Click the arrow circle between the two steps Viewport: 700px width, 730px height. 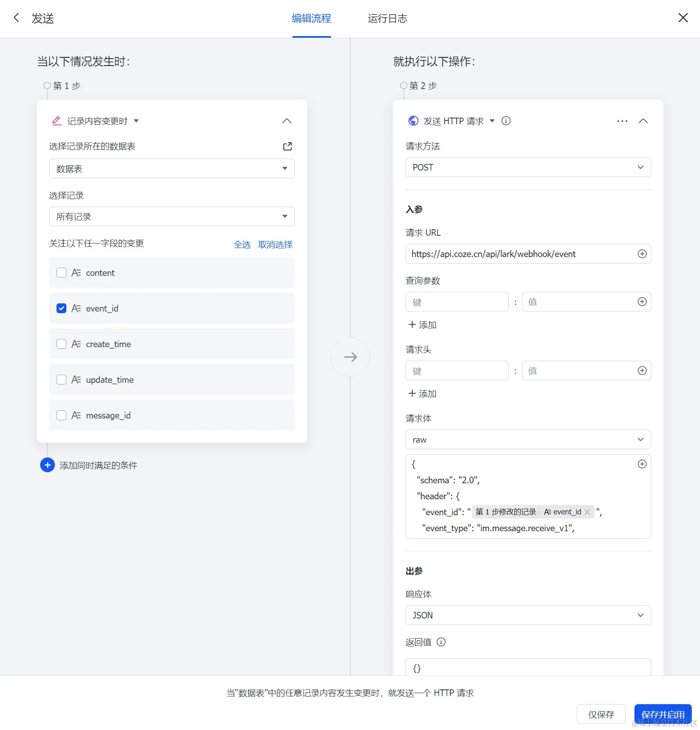pyautogui.click(x=350, y=357)
